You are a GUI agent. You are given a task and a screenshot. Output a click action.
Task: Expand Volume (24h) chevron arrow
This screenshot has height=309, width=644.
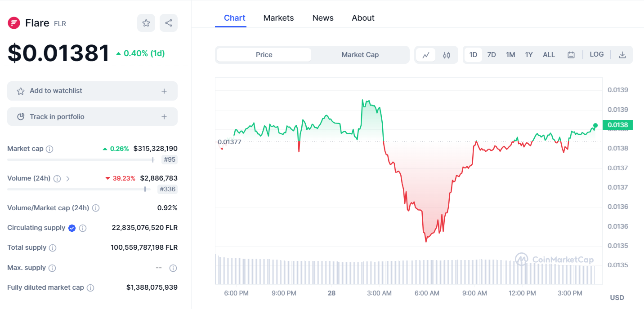[68, 179]
